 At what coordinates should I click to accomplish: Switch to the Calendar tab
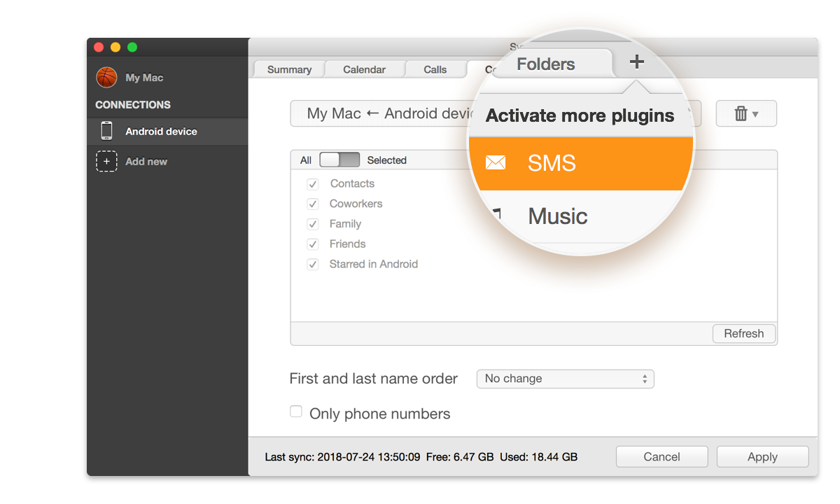pos(364,69)
